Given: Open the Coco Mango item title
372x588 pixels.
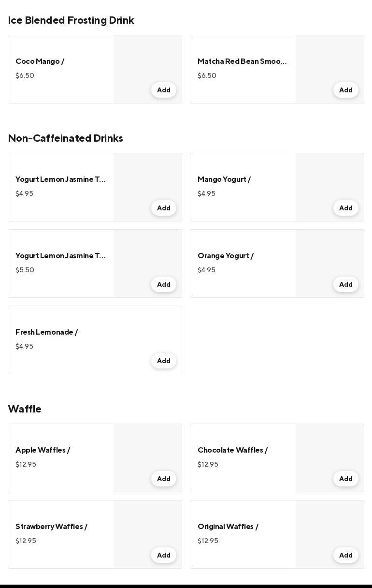Looking at the screenshot, I should 40,61.
